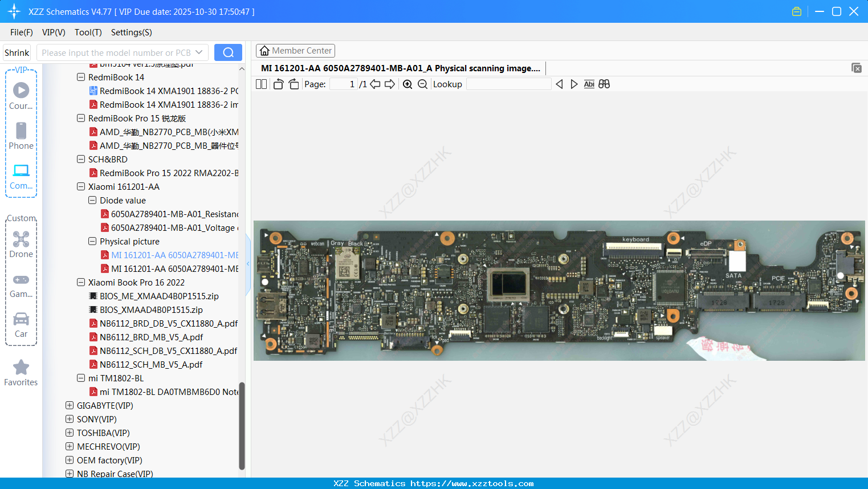This screenshot has height=489, width=868.
Task: Click the Lookup text field
Action: tap(509, 84)
